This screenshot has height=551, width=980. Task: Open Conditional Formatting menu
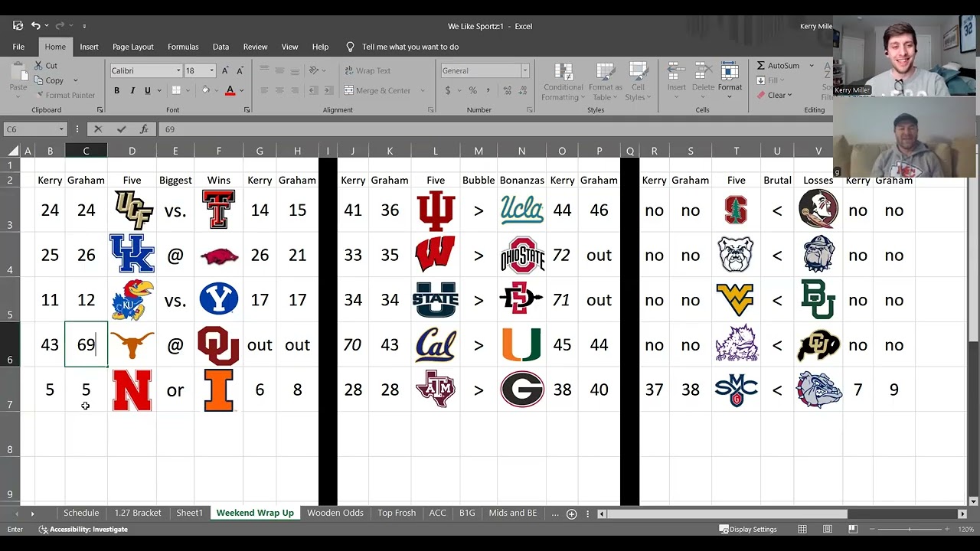(563, 82)
